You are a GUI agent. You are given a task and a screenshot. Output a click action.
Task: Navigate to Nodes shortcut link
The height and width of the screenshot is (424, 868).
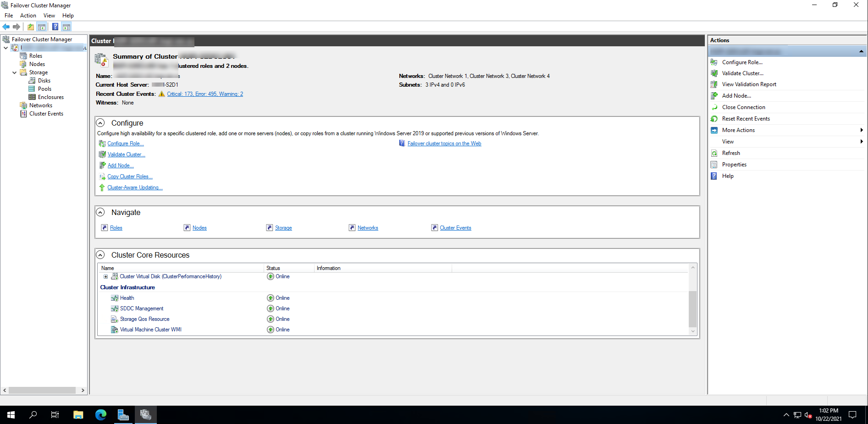(x=199, y=228)
